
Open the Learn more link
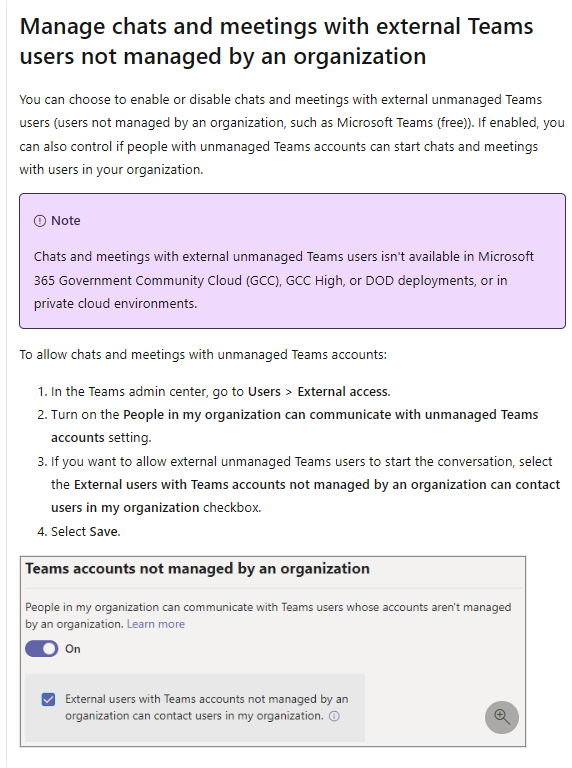[x=156, y=624]
